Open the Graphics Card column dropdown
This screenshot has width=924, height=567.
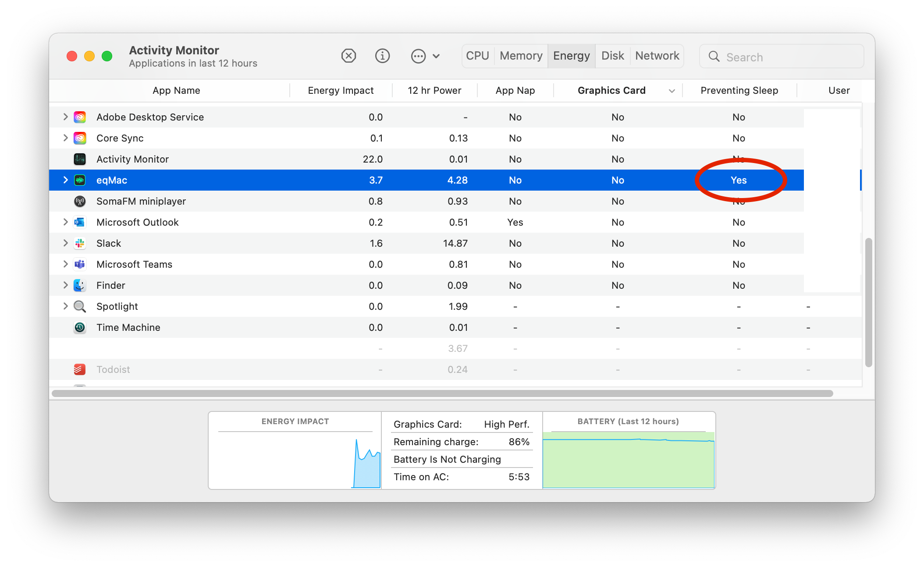[672, 91]
